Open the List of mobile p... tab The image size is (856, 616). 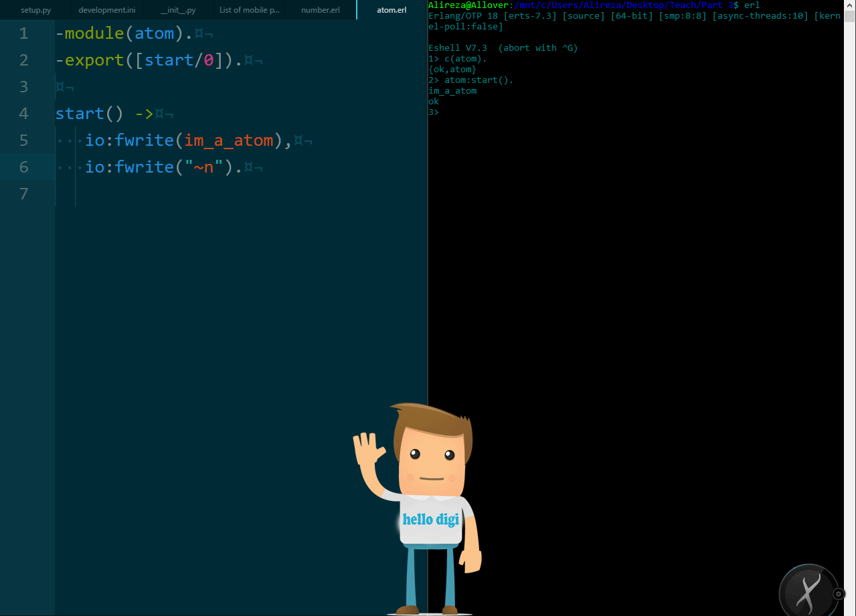250,10
